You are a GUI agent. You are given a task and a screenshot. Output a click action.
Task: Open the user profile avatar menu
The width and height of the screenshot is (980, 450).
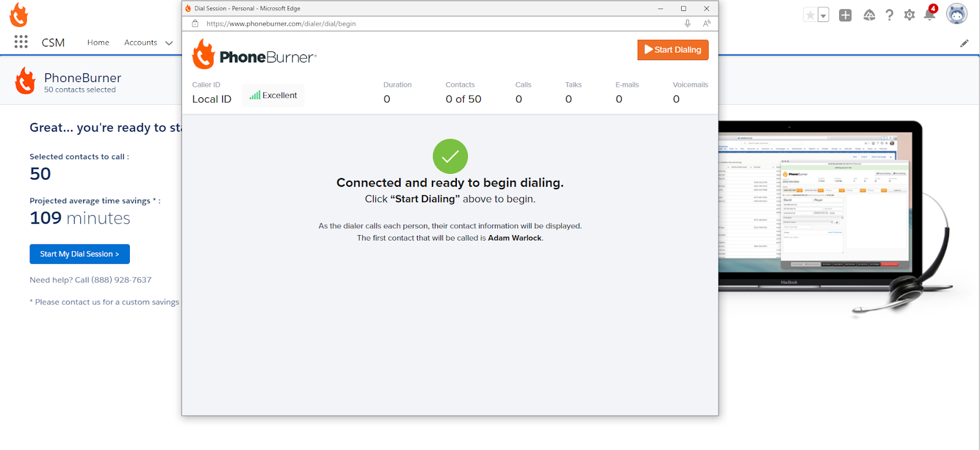pyautogui.click(x=957, y=14)
